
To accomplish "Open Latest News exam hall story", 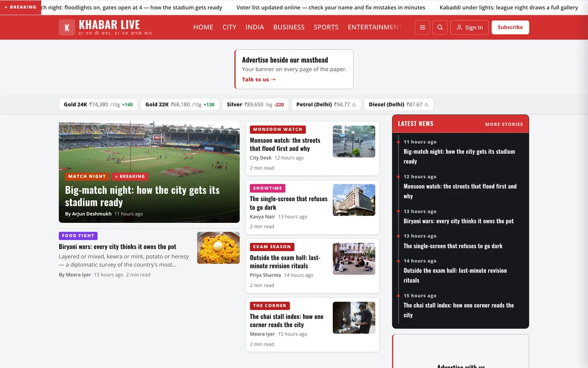I will point(455,275).
